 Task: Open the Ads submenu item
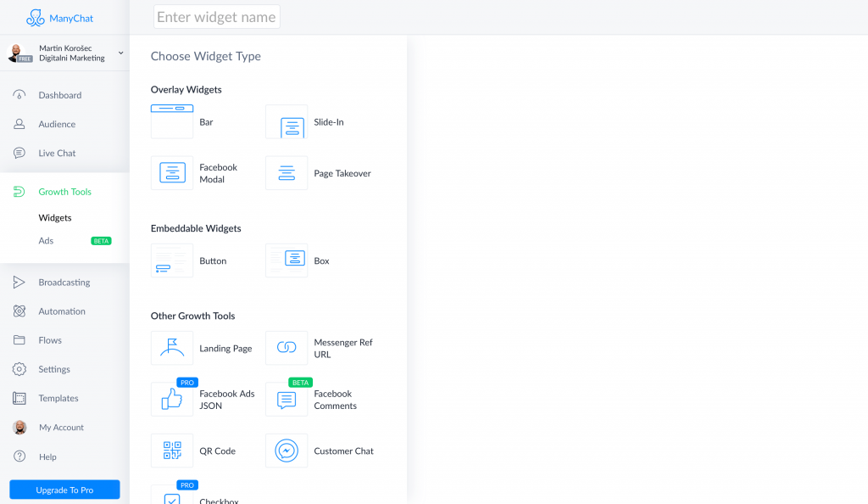coord(46,241)
